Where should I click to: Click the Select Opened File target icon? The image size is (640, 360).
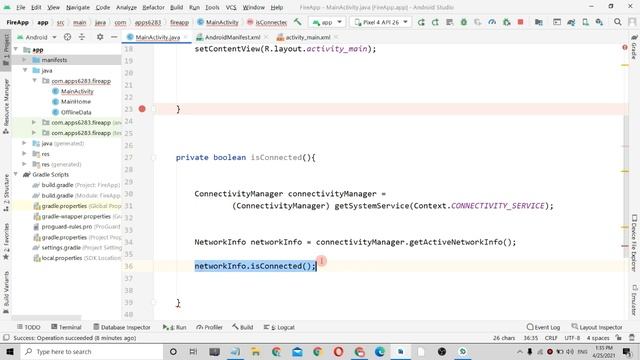pyautogui.click(x=67, y=37)
